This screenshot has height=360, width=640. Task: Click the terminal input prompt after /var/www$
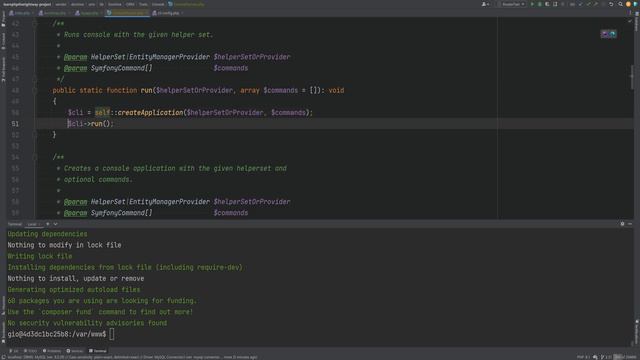[x=112, y=334]
